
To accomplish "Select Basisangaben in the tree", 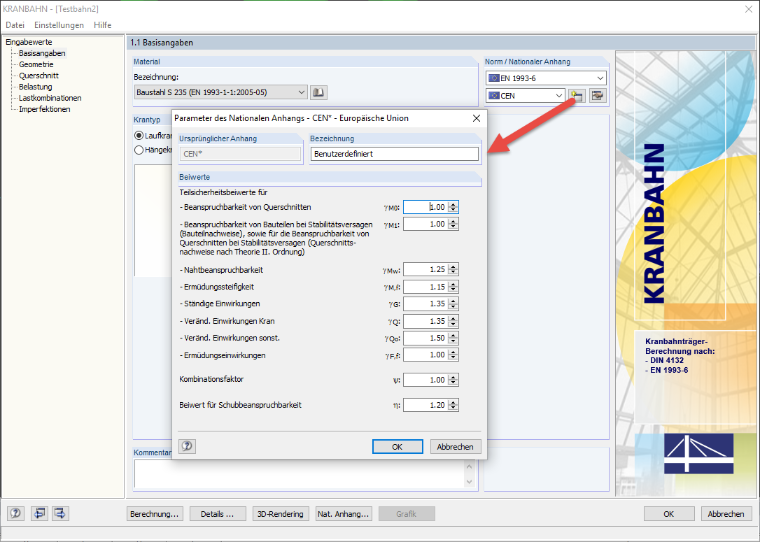I will coord(42,53).
